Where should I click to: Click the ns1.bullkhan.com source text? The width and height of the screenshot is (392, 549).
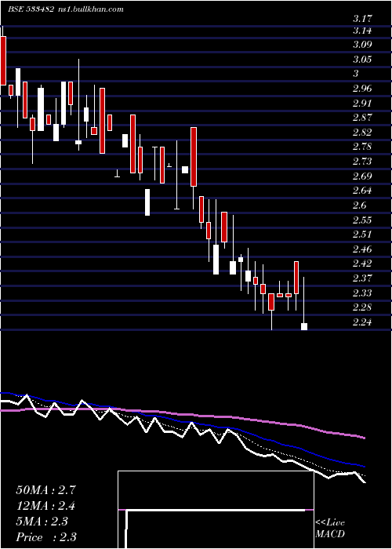pos(92,9)
